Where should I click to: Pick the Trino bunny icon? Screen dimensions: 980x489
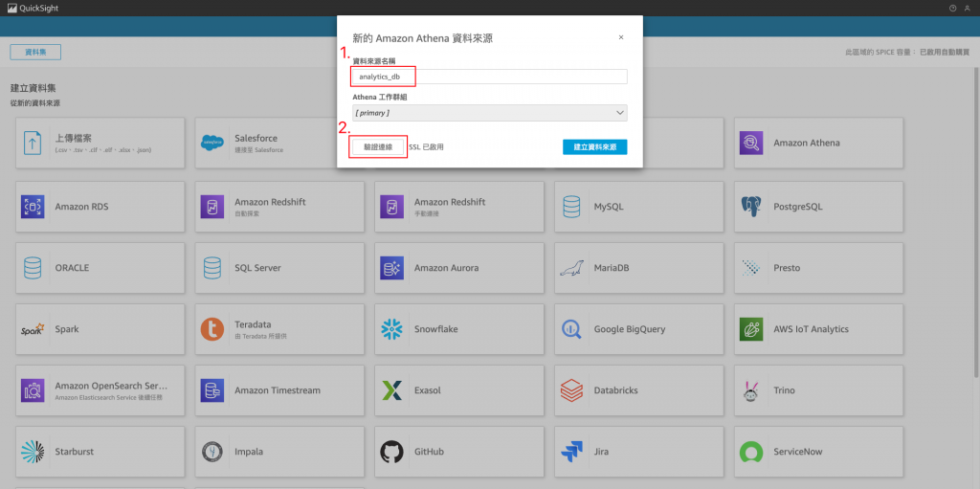pos(750,390)
